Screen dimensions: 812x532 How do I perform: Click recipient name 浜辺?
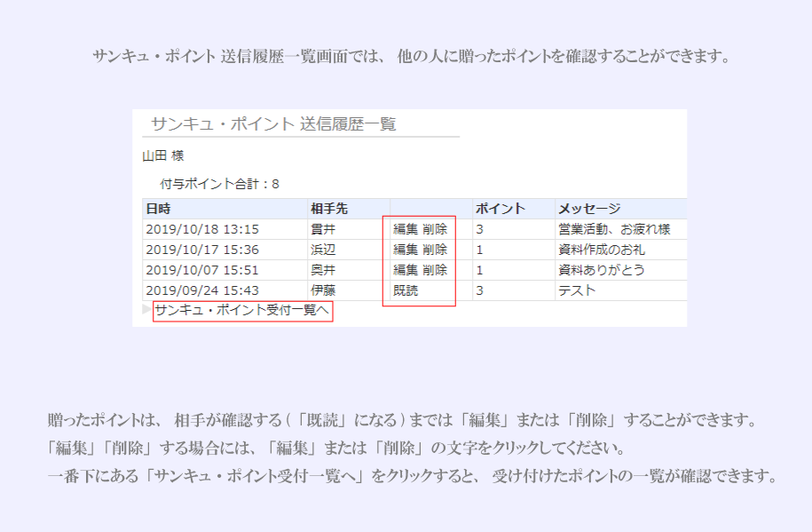coord(323,250)
